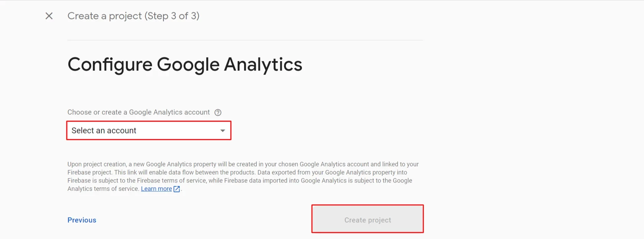Go back using the Previous button
Screen dimensions: 644x239
click(x=82, y=220)
